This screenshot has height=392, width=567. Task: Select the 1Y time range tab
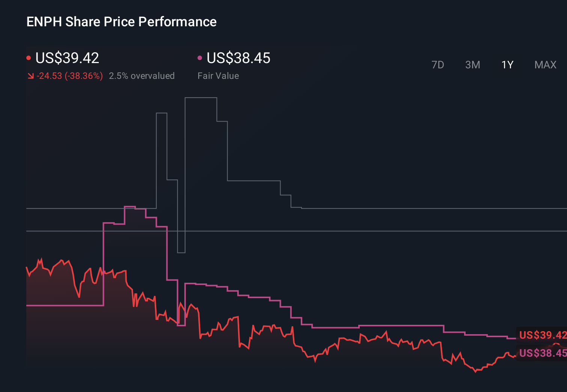click(507, 65)
